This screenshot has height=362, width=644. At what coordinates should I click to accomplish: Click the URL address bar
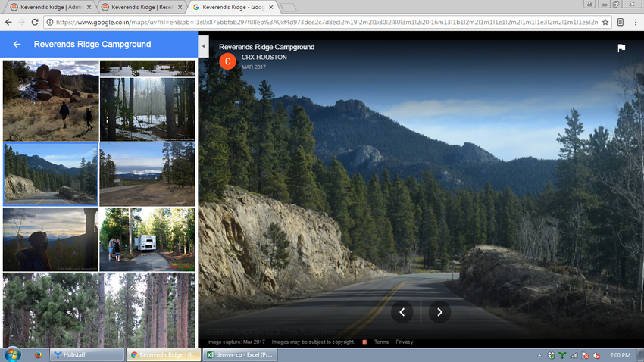[x=318, y=23]
